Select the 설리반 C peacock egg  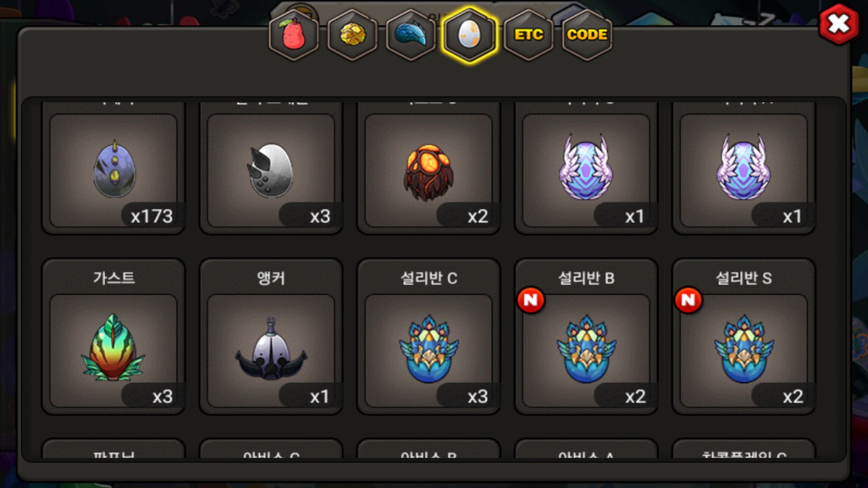pyautogui.click(x=429, y=351)
